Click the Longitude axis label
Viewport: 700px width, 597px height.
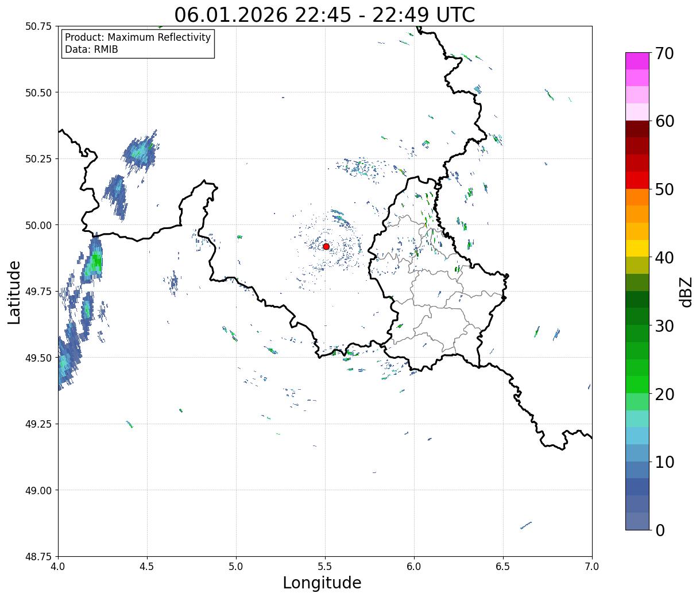tap(322, 583)
